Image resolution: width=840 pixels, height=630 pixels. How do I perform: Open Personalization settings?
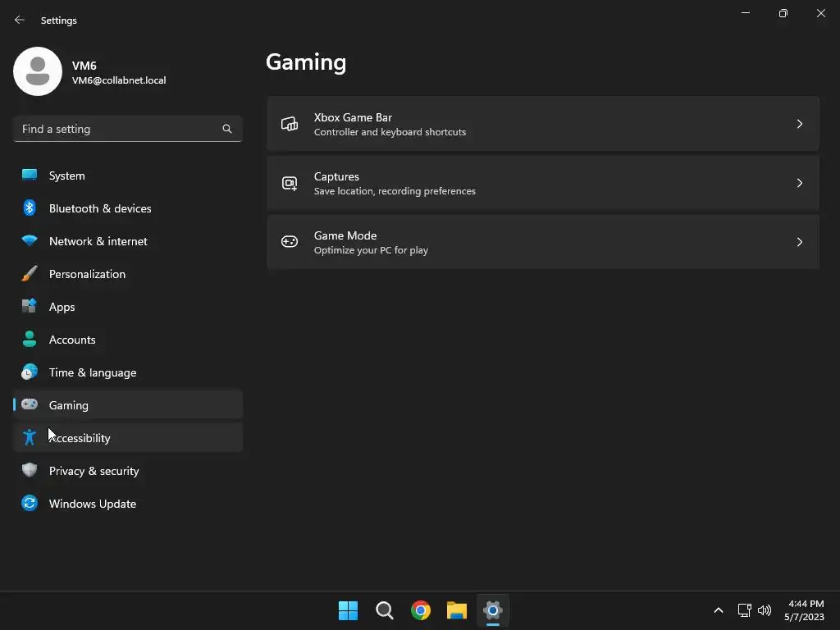pos(127,274)
